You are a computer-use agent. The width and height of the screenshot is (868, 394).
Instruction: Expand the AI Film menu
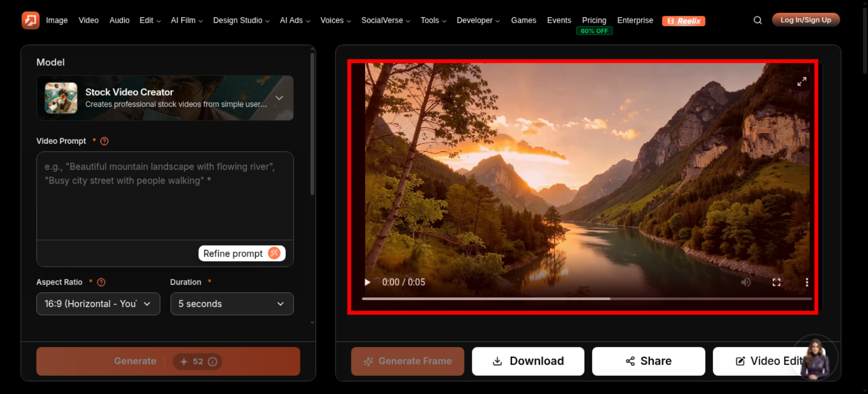(x=187, y=20)
